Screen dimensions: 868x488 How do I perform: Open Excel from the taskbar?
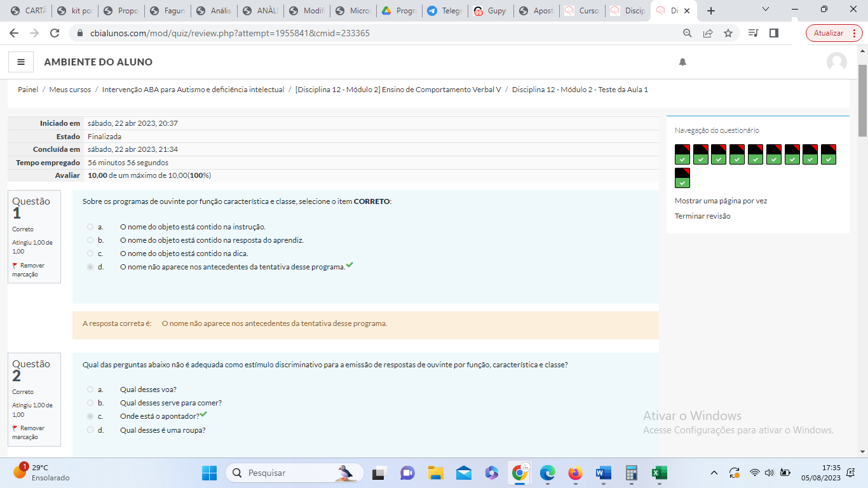[659, 473]
